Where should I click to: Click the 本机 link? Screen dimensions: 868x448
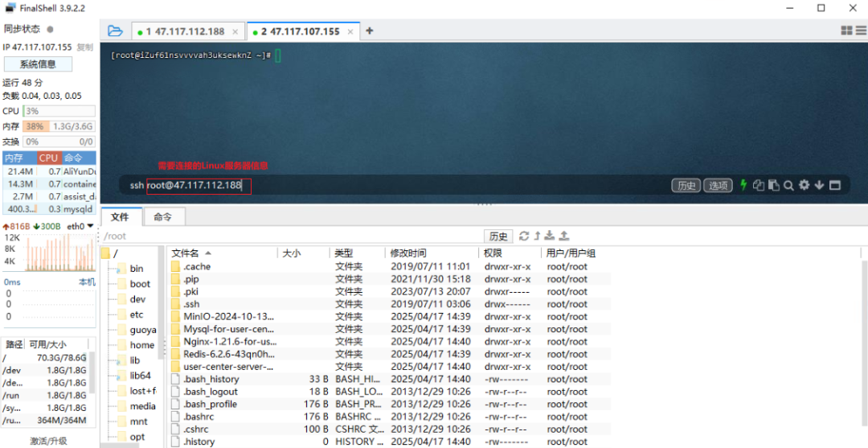point(87,282)
